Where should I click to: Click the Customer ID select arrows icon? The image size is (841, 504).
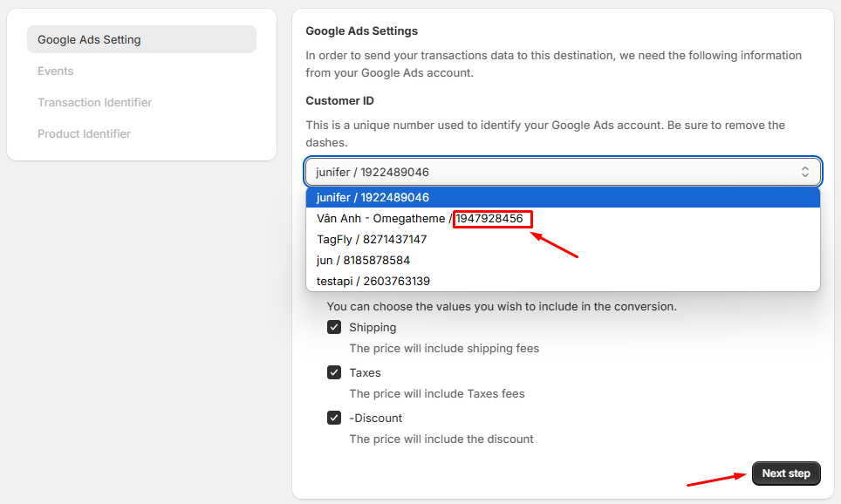pyautogui.click(x=804, y=172)
